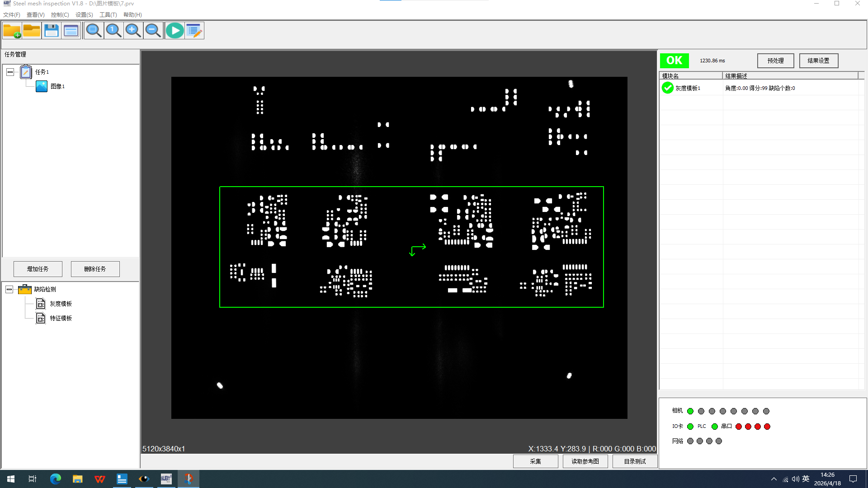The height and width of the screenshot is (488, 868).
Task: Click the 增加任务 button
Action: tap(38, 269)
